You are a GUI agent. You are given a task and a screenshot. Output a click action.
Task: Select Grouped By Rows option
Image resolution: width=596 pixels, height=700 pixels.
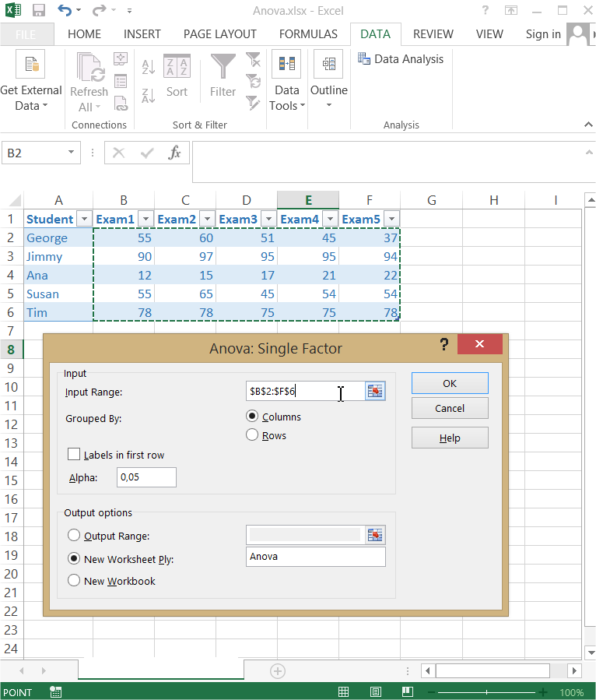[252, 434]
